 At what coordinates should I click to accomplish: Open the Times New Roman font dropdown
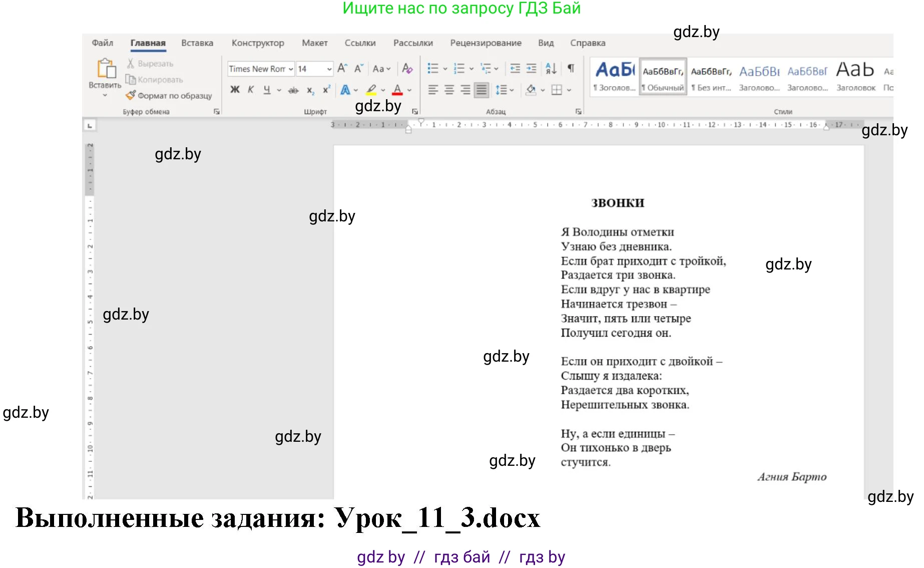pos(291,69)
